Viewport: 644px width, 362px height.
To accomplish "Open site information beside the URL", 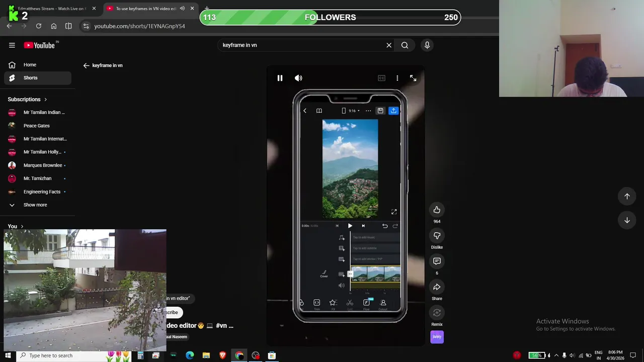I will click(86, 26).
